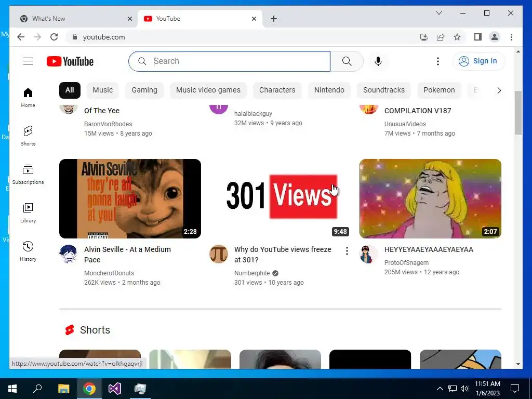Screen dimensions: 532x399
Task: Select the Pokemon filter chip
Action: tap(439, 90)
